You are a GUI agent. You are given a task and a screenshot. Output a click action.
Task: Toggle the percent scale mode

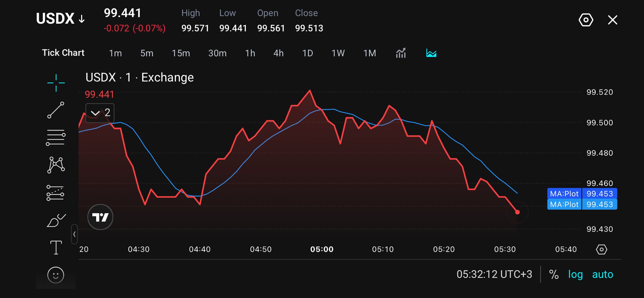pyautogui.click(x=554, y=274)
